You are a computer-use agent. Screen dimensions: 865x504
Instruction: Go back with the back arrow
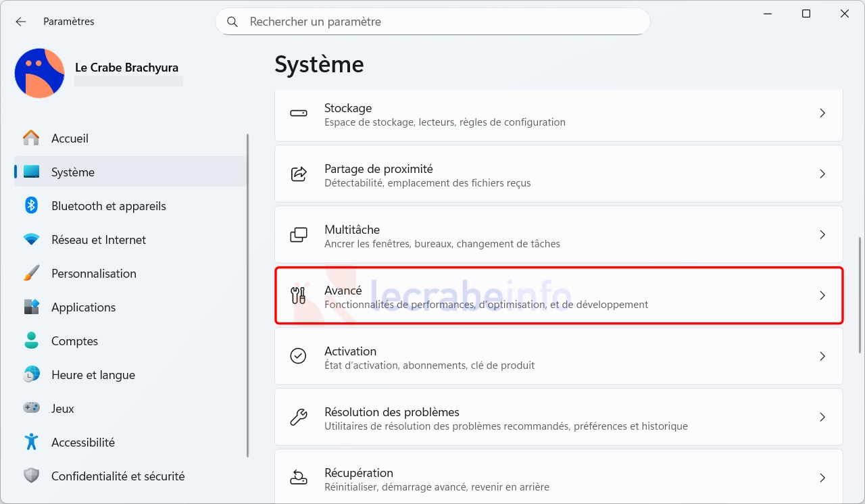tap(21, 22)
